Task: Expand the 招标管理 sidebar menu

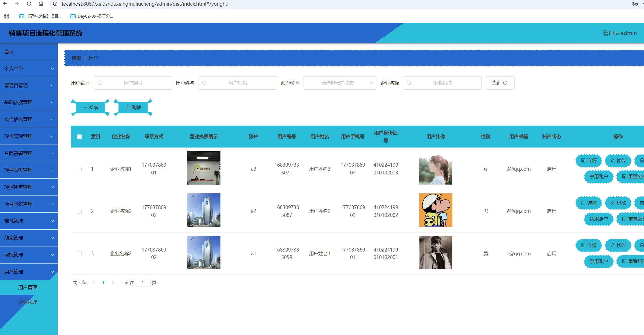Action: pos(29,255)
